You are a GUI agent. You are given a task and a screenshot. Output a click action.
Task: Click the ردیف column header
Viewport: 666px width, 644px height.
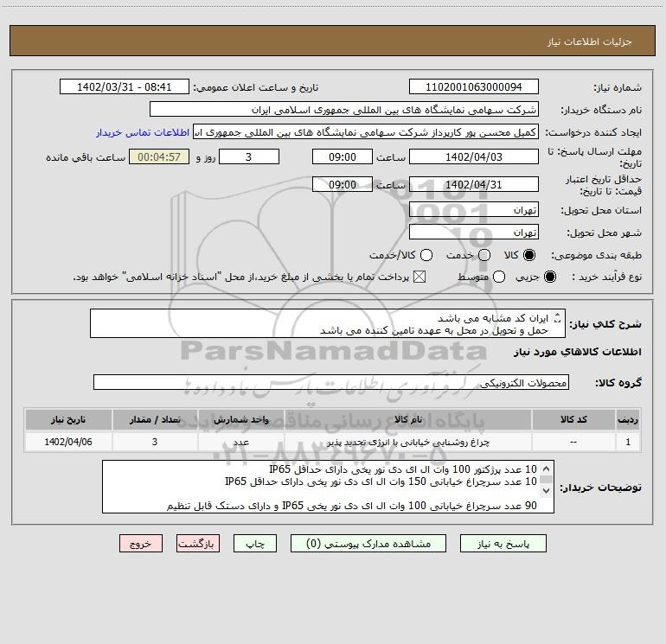628,419
